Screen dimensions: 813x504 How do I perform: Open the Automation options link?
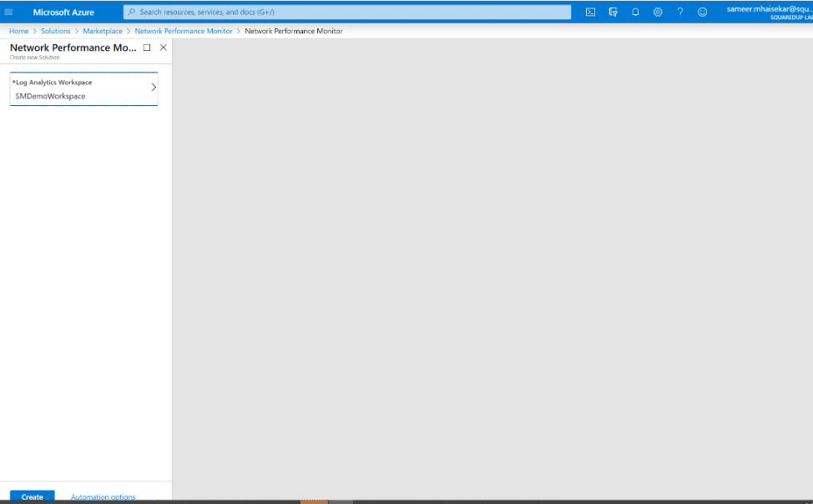(103, 496)
